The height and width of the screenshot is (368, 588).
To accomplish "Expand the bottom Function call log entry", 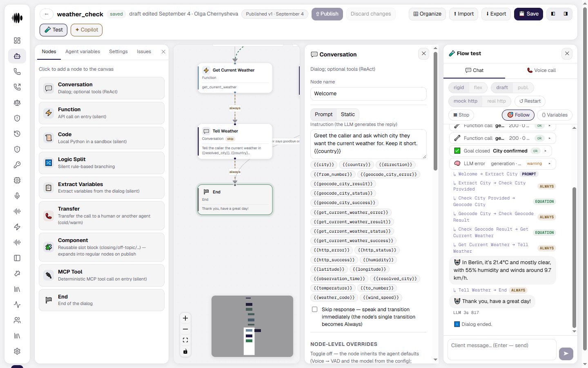I will [503, 138].
